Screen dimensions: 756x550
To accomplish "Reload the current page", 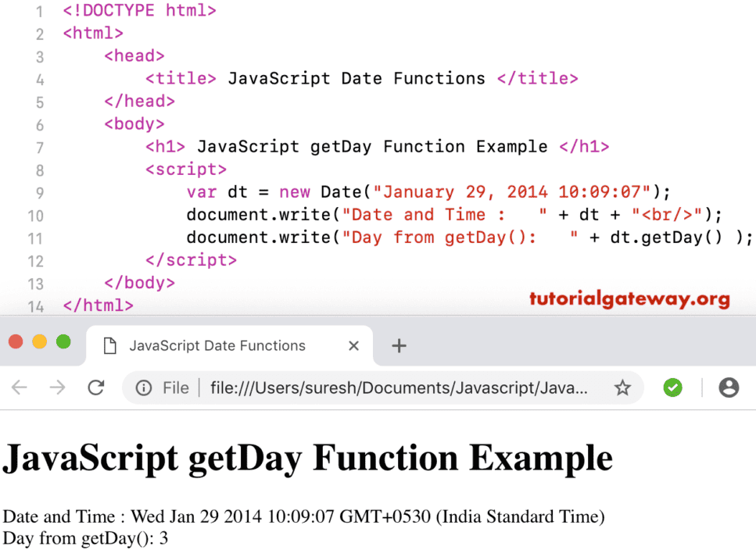I will [x=95, y=387].
